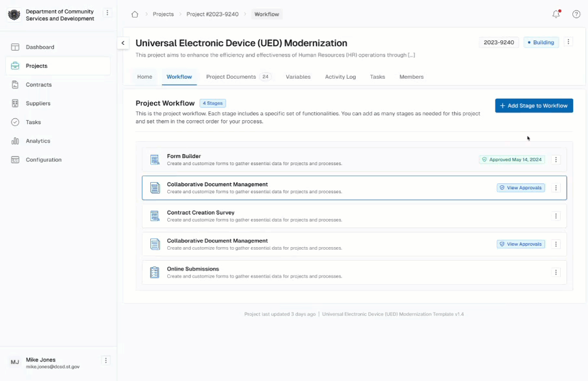
Task: Switch to the Project Documents tab
Action: click(231, 77)
